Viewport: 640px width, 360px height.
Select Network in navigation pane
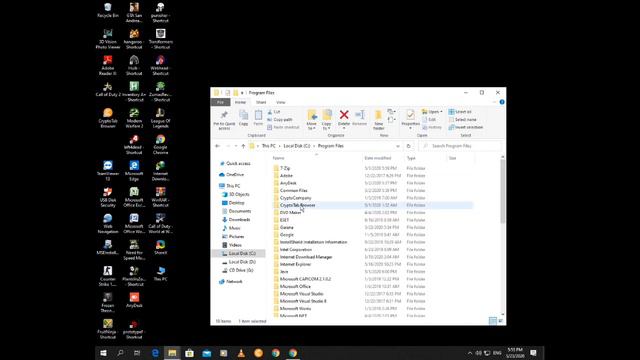[x=231, y=282]
